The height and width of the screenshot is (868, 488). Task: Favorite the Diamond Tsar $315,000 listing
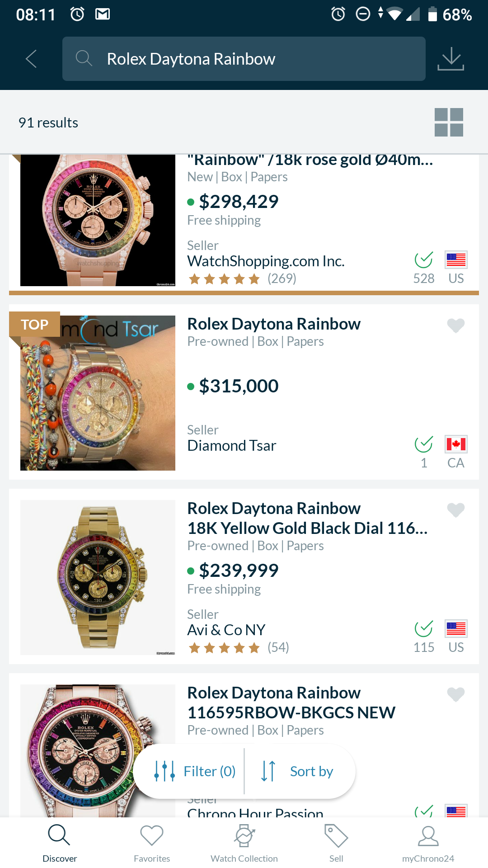[x=455, y=325]
